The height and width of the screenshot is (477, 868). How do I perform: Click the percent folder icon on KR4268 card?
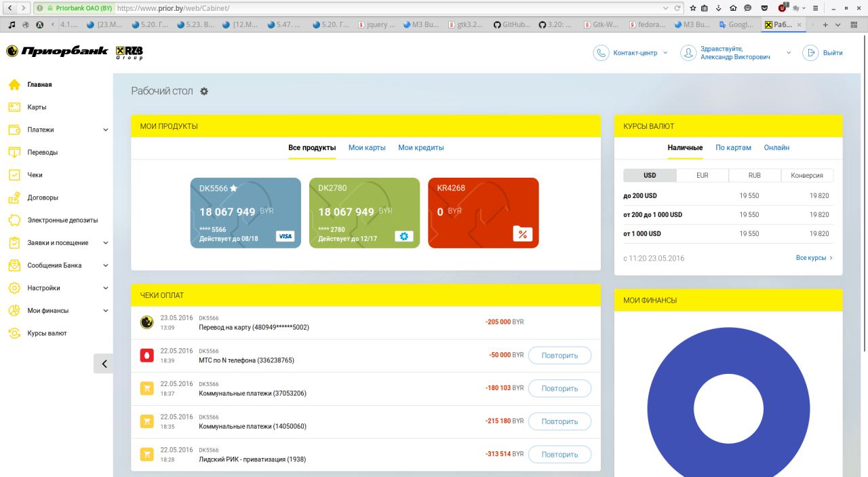coord(522,233)
